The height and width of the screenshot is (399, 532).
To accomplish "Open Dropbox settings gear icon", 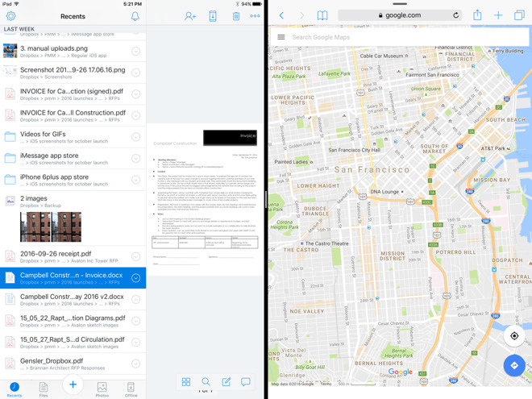I will (10, 16).
